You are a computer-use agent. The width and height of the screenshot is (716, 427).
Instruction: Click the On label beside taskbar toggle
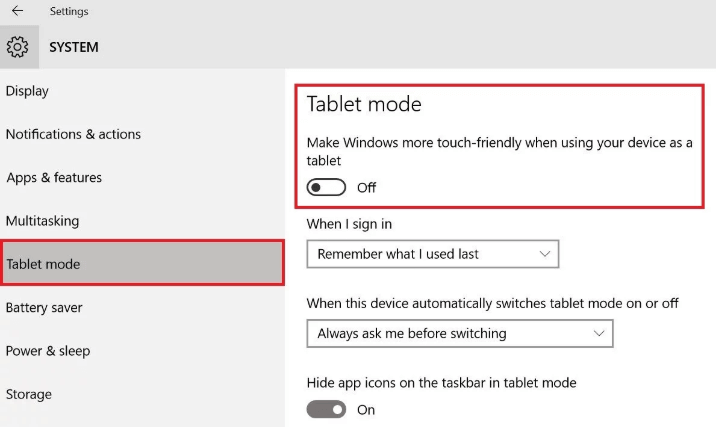[366, 410]
